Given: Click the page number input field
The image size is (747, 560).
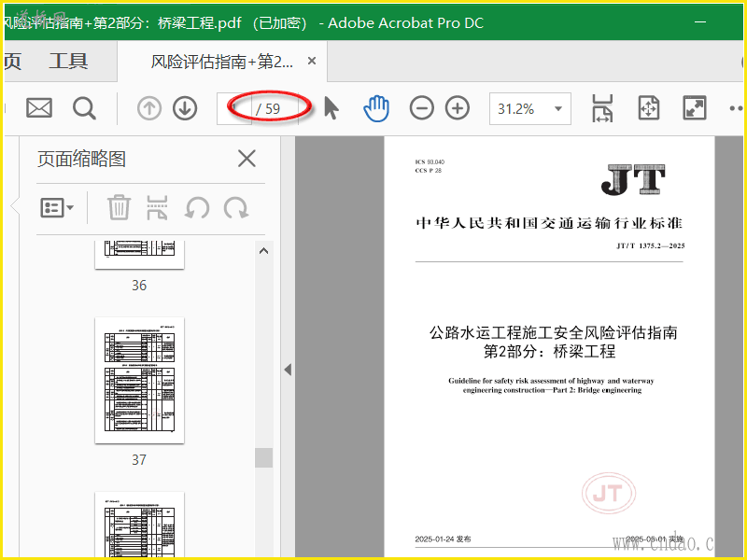Looking at the screenshot, I should coord(234,108).
